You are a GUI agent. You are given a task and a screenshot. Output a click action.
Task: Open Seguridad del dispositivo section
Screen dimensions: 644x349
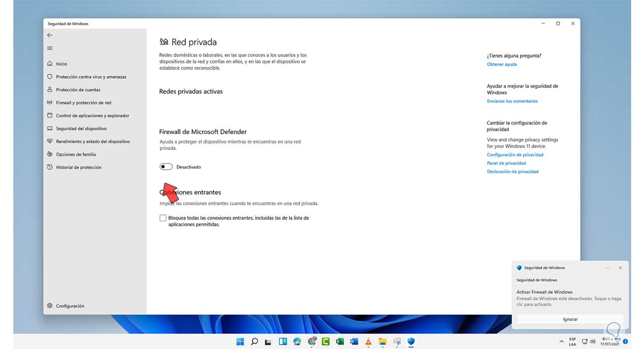(x=81, y=128)
